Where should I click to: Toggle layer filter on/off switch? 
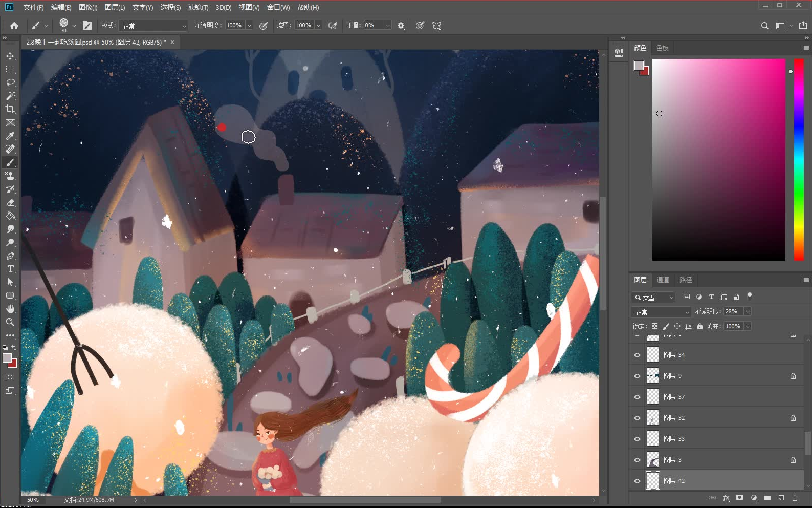(750, 296)
